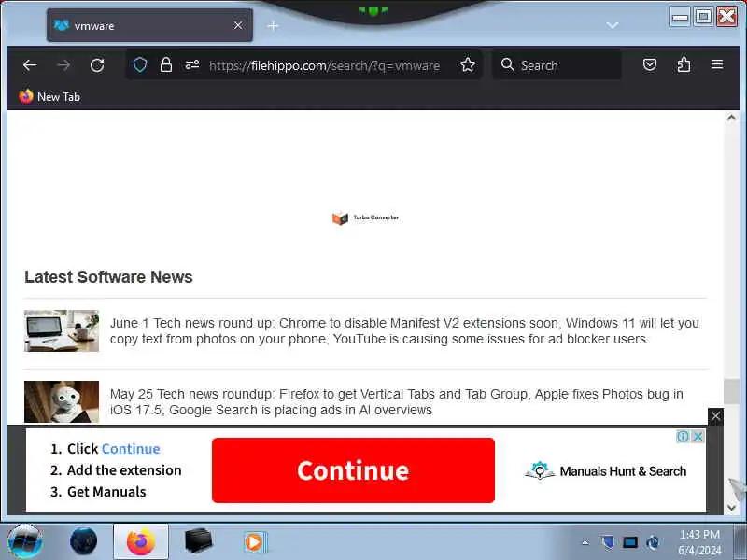Image resolution: width=747 pixels, height=560 pixels.
Task: Click the Turbo Converter ad logo
Action: point(365,218)
